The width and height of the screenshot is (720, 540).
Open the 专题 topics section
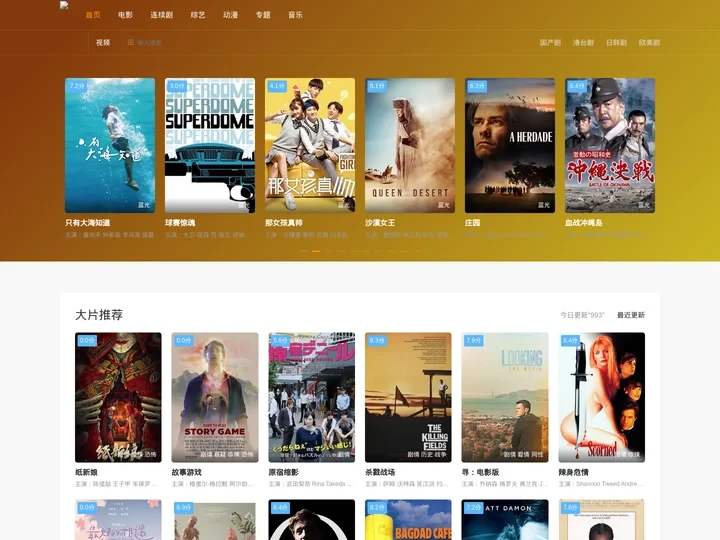point(263,15)
